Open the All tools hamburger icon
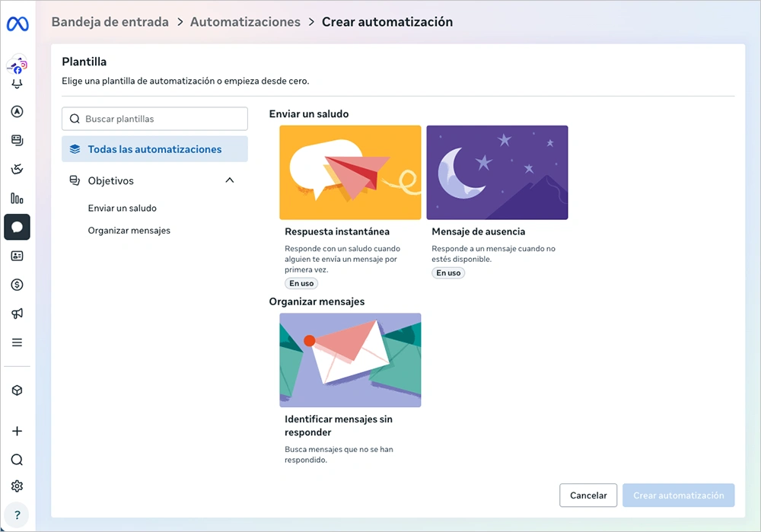 (x=17, y=342)
